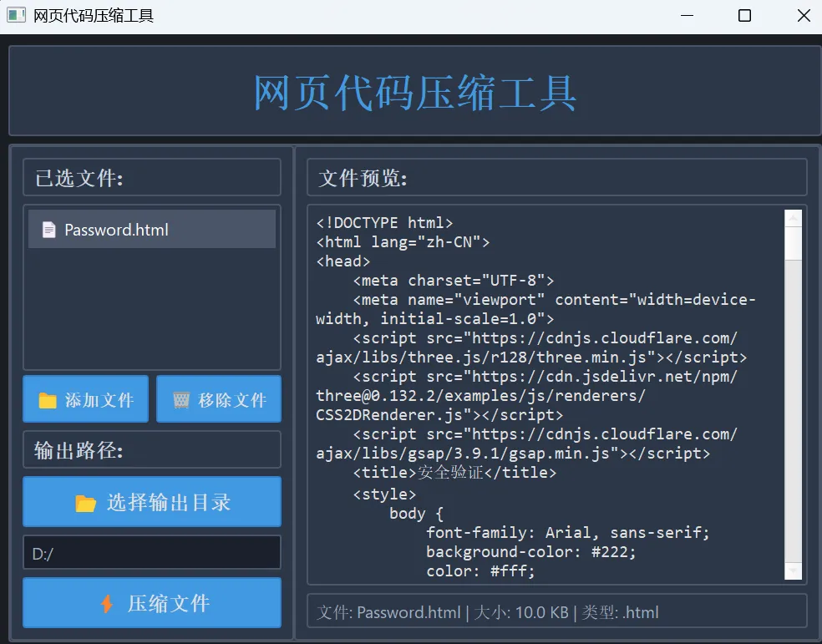Click the <!DOCTYPE html> line in preview
822x644 pixels.
coord(384,223)
